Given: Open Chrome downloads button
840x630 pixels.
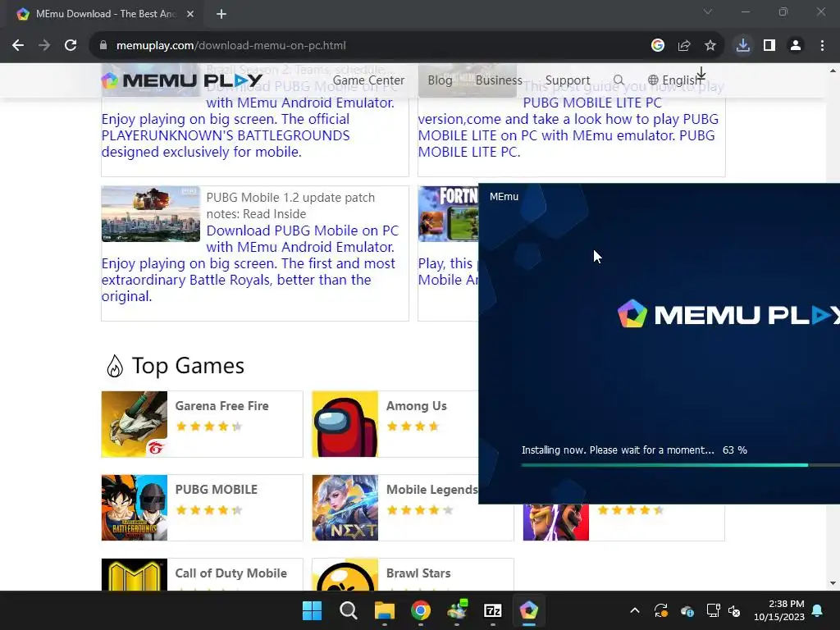Looking at the screenshot, I should pyautogui.click(x=743, y=46).
